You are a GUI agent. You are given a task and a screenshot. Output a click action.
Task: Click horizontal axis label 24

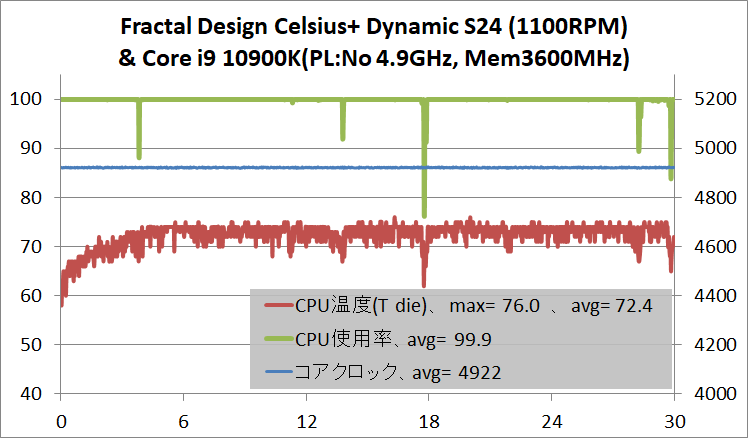551,422
